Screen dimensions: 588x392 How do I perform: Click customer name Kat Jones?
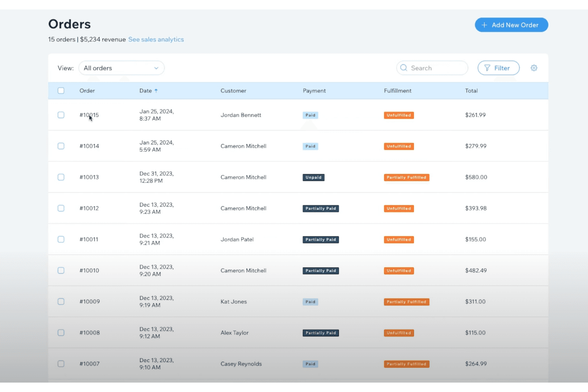pyautogui.click(x=234, y=301)
